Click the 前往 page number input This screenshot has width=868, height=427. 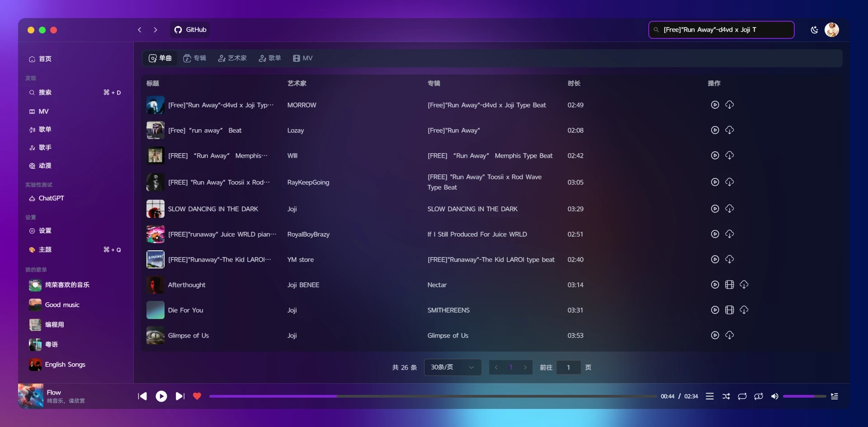coord(568,367)
